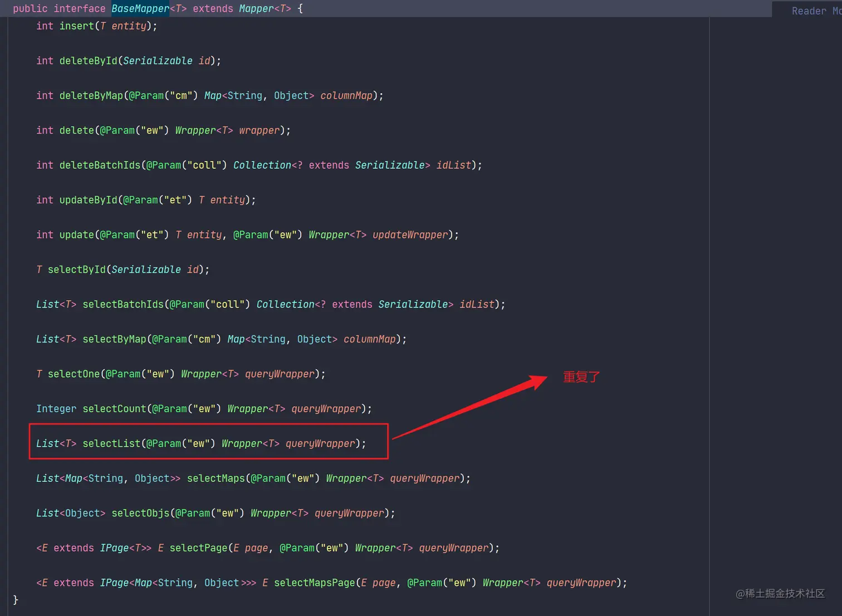Click the Reader Mode label
Image resolution: width=842 pixels, height=616 pixels.
(816, 11)
